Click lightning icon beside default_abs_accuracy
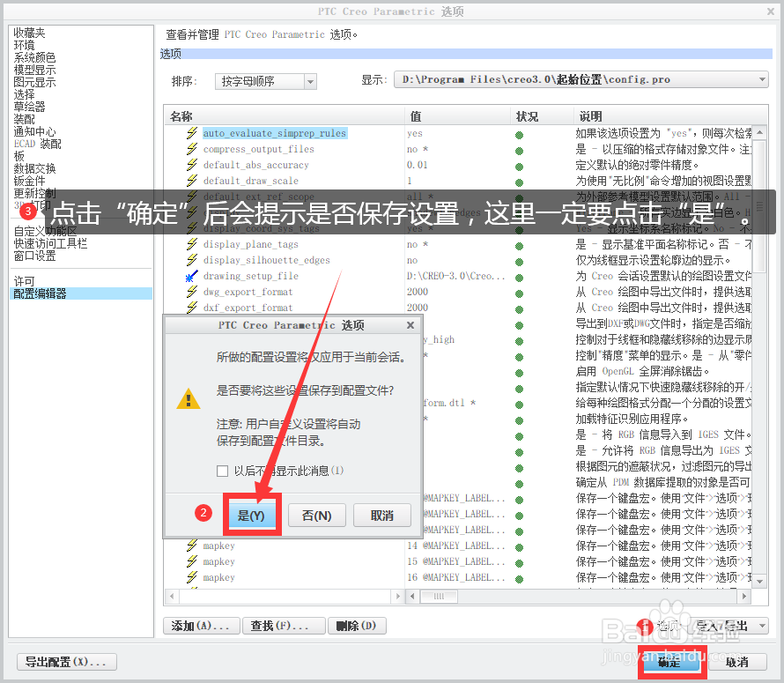Screen dimensions: 784x683 coord(191,165)
